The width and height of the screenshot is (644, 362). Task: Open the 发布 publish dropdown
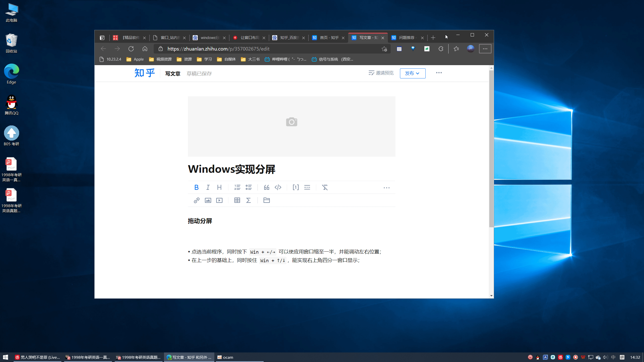(413, 73)
